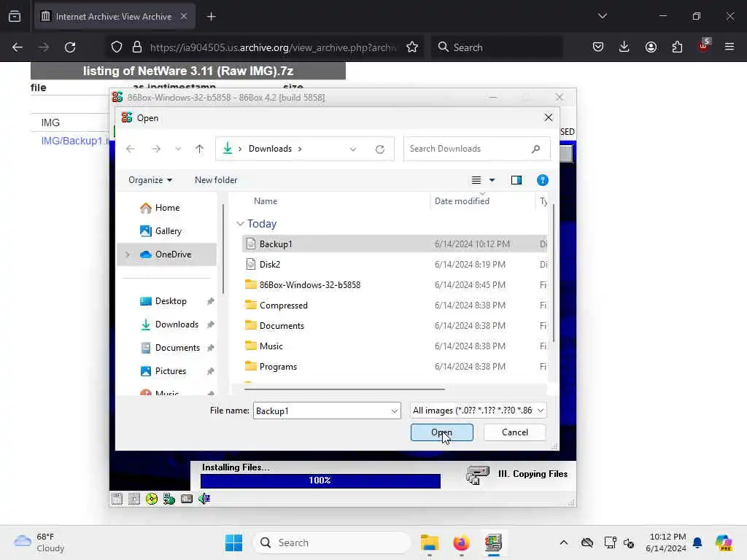Click hard disk icon in 86Box status bar
This screenshot has height=560, width=747.
click(x=187, y=499)
